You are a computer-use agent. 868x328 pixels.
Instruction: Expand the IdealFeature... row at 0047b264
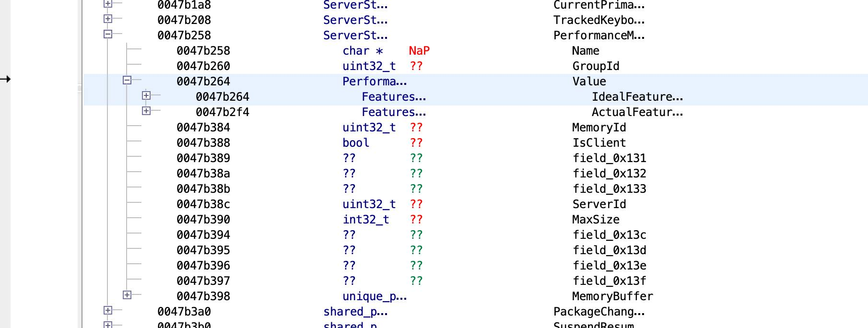click(146, 95)
